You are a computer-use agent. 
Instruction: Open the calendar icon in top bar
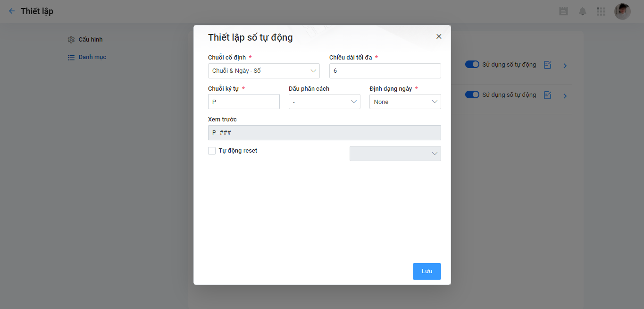coord(563,11)
